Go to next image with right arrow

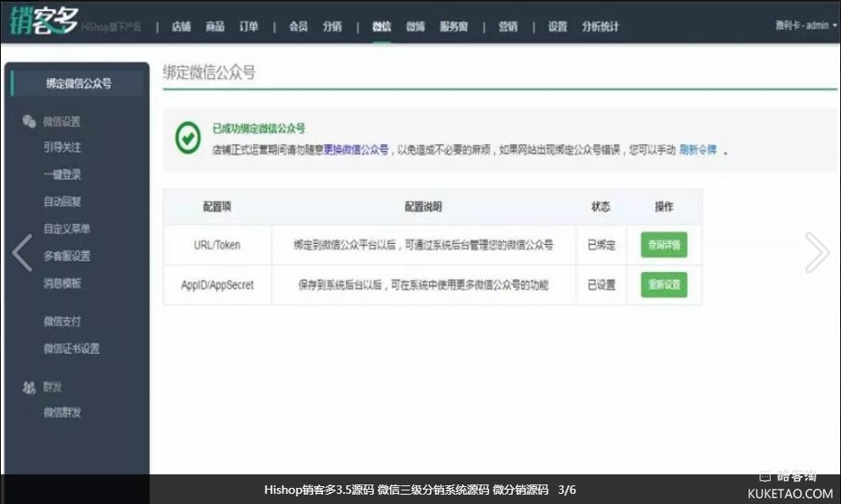817,252
